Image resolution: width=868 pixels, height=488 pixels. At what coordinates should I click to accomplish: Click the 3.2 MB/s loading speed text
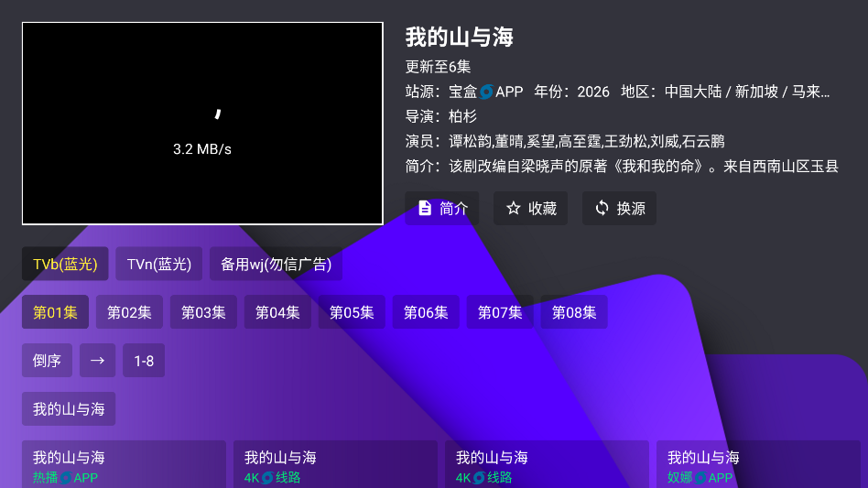click(202, 149)
